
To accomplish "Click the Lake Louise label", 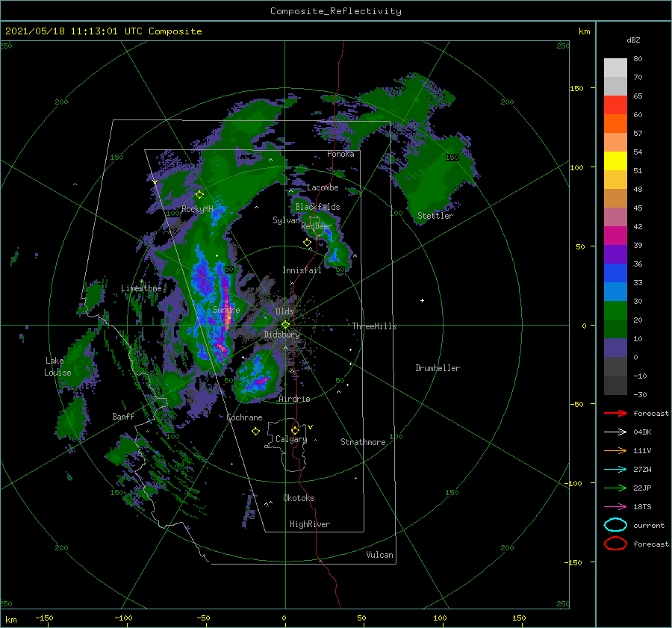I will tap(57, 367).
